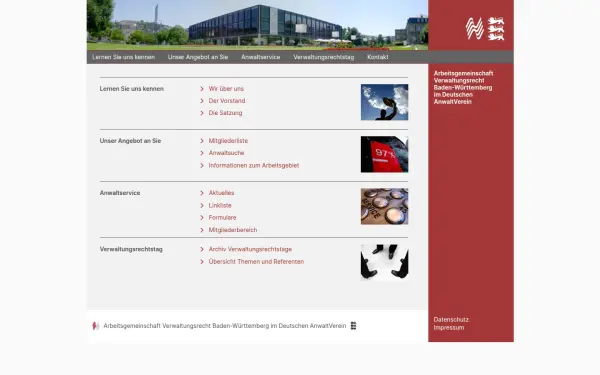Viewport: 600px width, 375px height.
Task: Click the chevron beside Übersicht Themen und Referenten
Action: [202, 262]
